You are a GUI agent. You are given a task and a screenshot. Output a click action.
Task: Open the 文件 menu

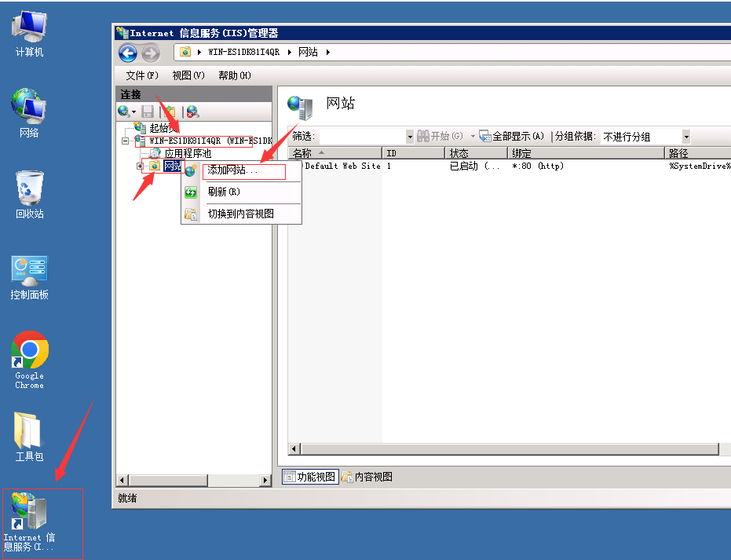pyautogui.click(x=142, y=75)
